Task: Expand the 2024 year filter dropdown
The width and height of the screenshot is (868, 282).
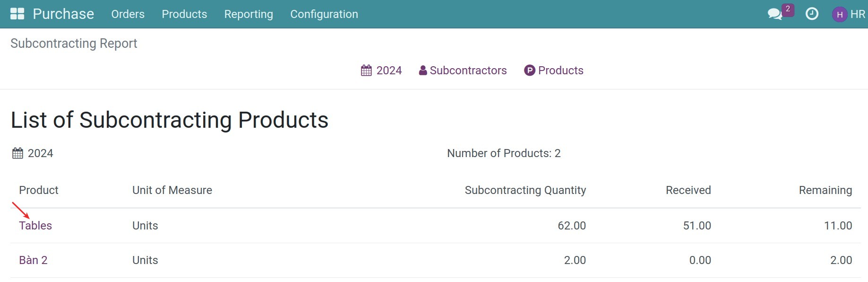Action: point(389,70)
